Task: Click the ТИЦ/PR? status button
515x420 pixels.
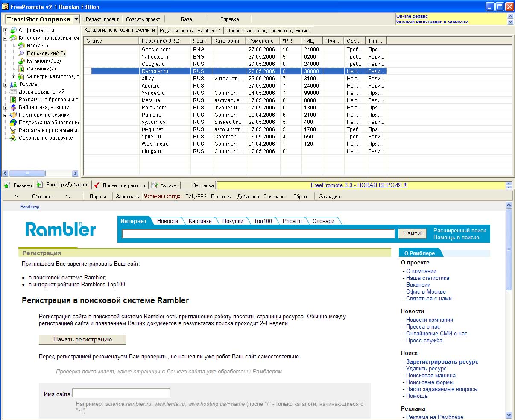Action: coord(196,197)
